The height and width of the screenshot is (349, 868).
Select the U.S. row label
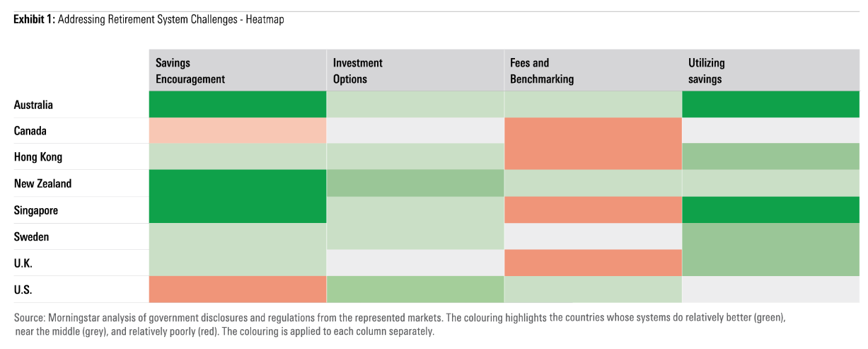pos(23,289)
